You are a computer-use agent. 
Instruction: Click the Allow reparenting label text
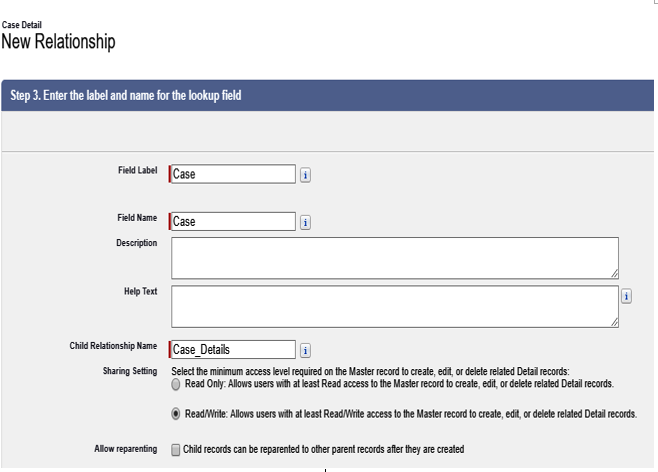(126, 449)
